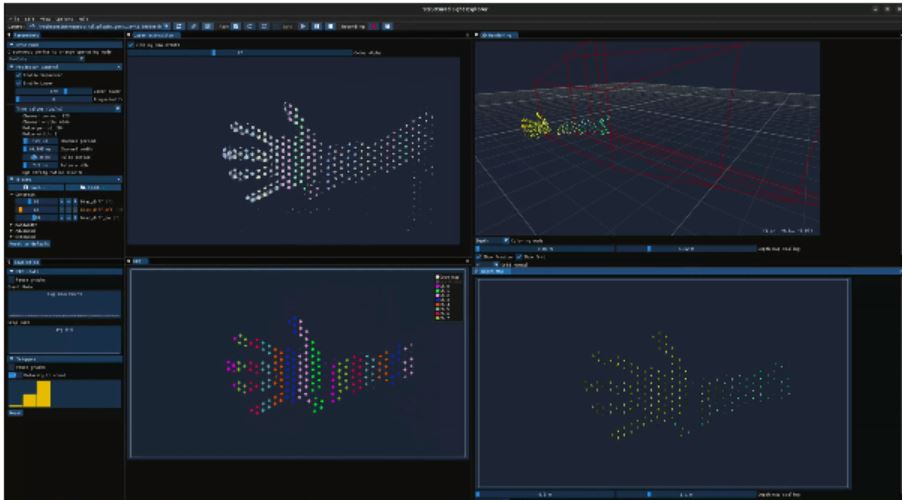This screenshot has width=902, height=500.
Task: Click the play button in the top toolbar
Action: click(x=304, y=25)
